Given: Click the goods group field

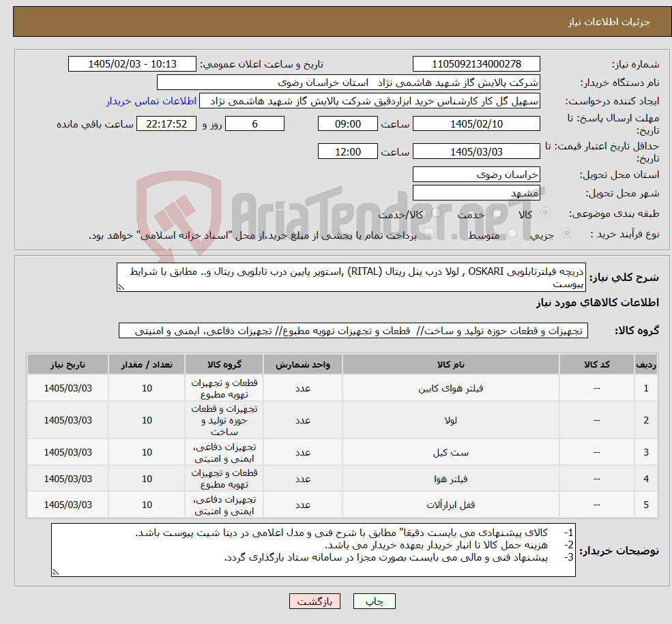Looking at the screenshot, I should click(x=353, y=331).
